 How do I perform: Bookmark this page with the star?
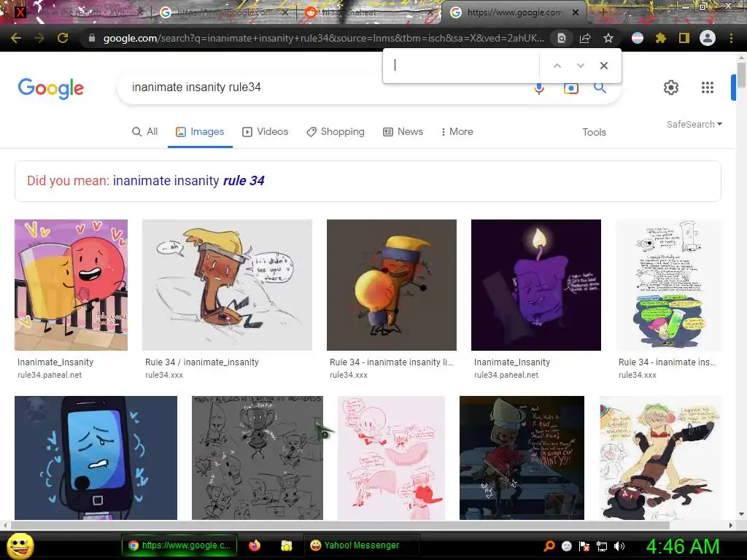(x=608, y=38)
